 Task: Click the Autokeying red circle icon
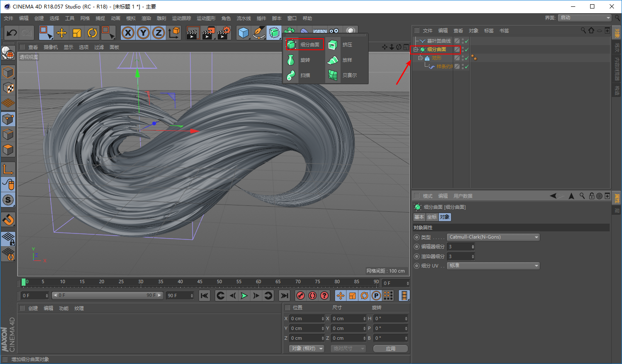pos(312,296)
